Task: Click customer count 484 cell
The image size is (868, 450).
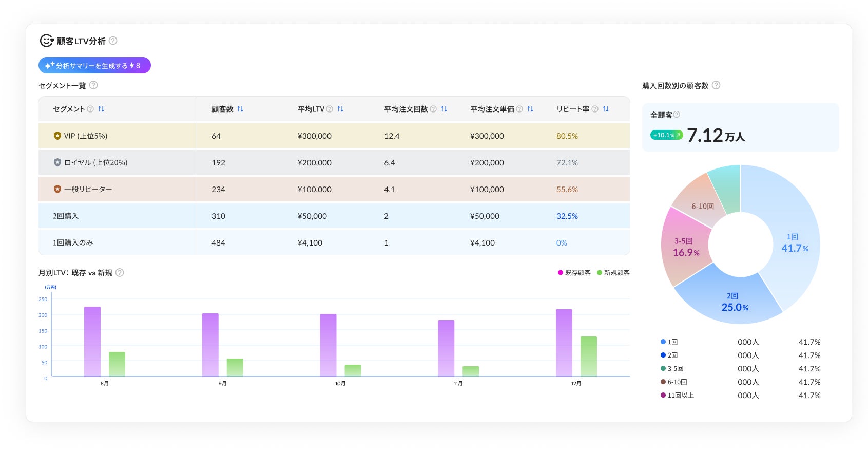Action: (218, 242)
